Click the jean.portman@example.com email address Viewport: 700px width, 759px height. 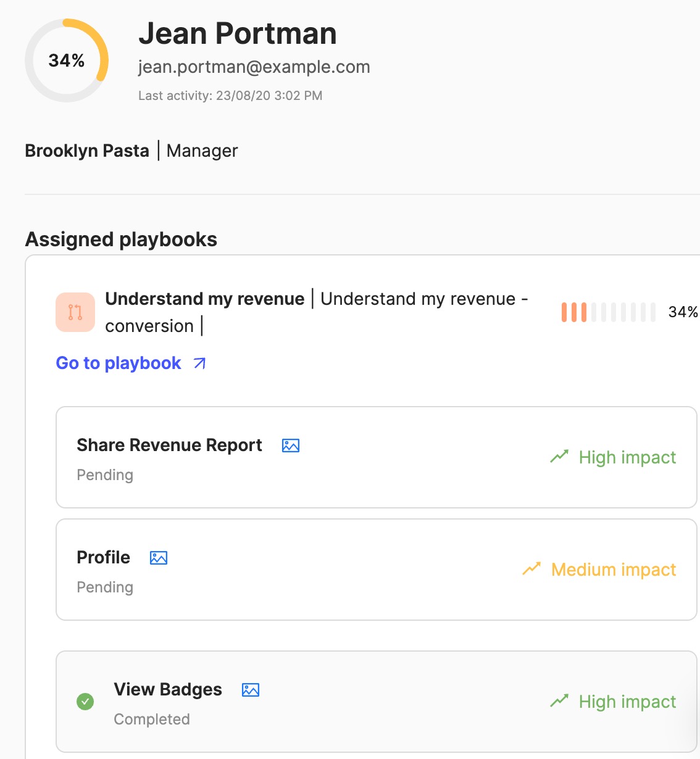(254, 67)
